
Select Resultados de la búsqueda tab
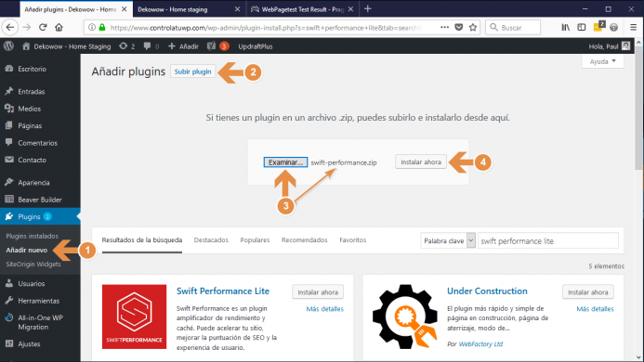click(x=141, y=239)
